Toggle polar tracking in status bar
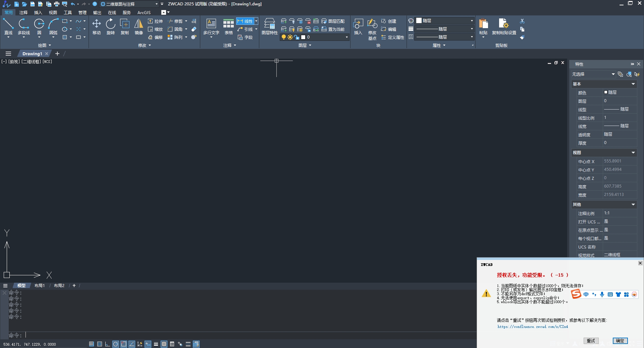The height and width of the screenshot is (348, 644). click(116, 344)
